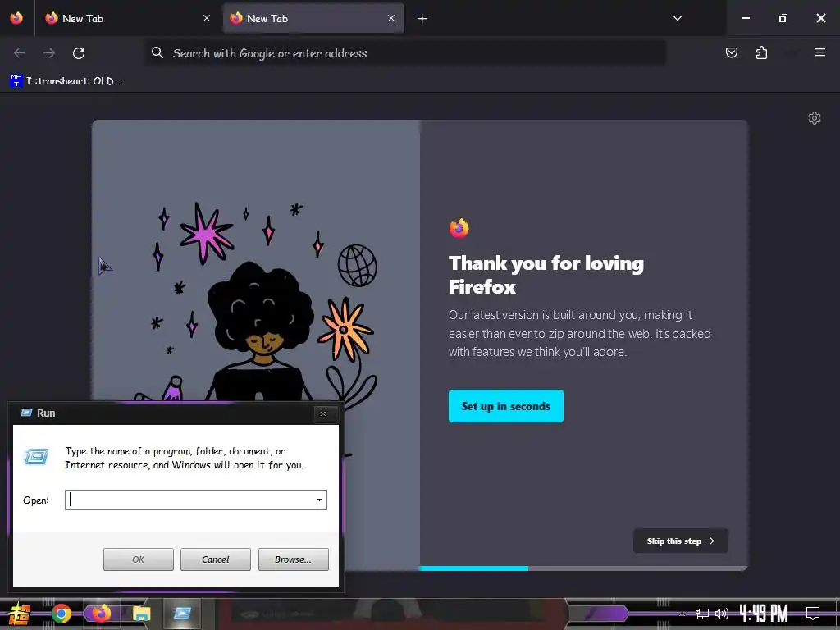Go forward one page

point(49,52)
